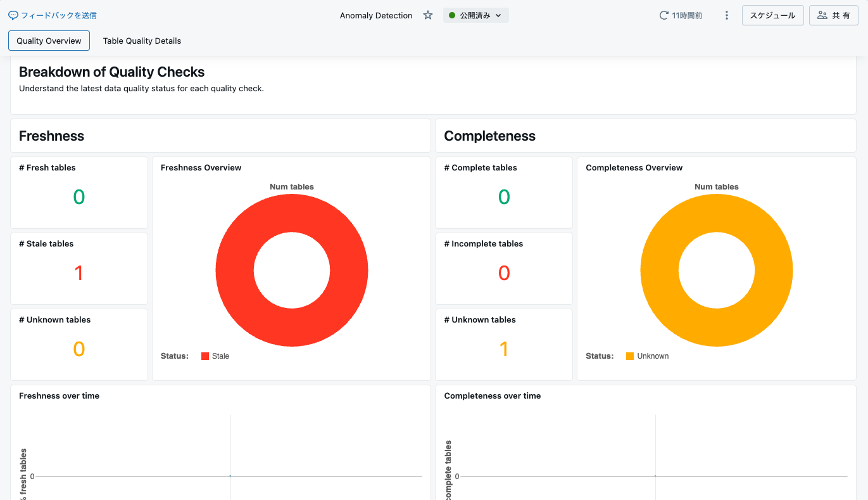The height and width of the screenshot is (500, 868).
Task: Toggle the red Stale legend swatch
Action: pos(205,356)
